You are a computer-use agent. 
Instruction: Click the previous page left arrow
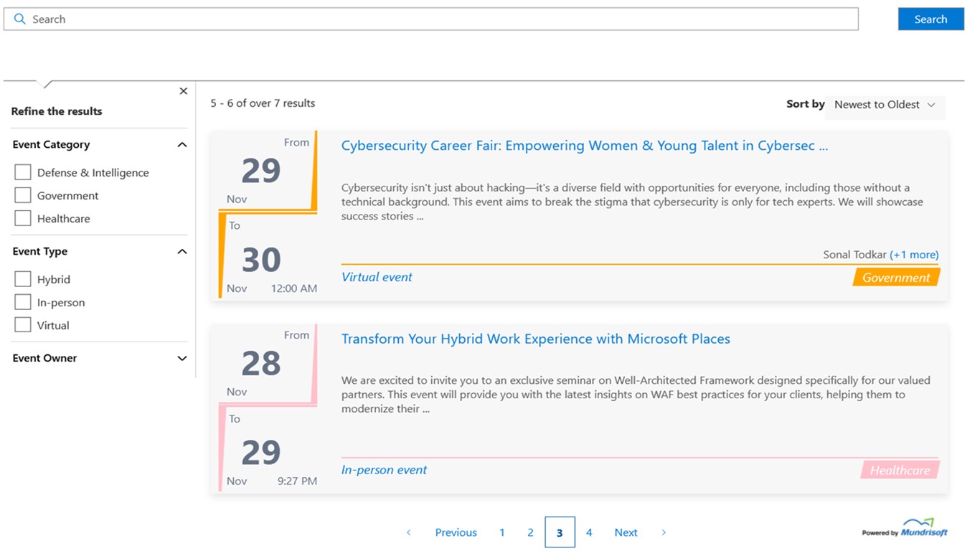point(409,532)
